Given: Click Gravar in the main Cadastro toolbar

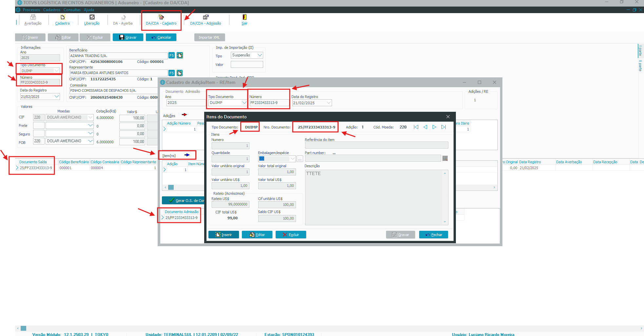Looking at the screenshot, I should (128, 37).
